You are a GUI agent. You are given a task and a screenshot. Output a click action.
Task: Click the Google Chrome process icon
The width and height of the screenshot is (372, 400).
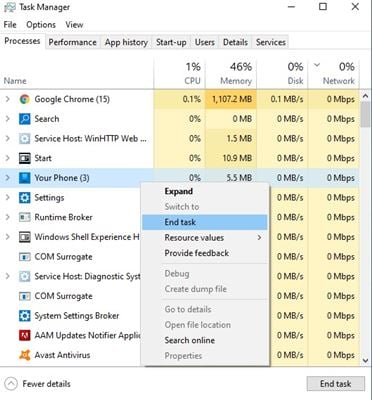tap(24, 99)
